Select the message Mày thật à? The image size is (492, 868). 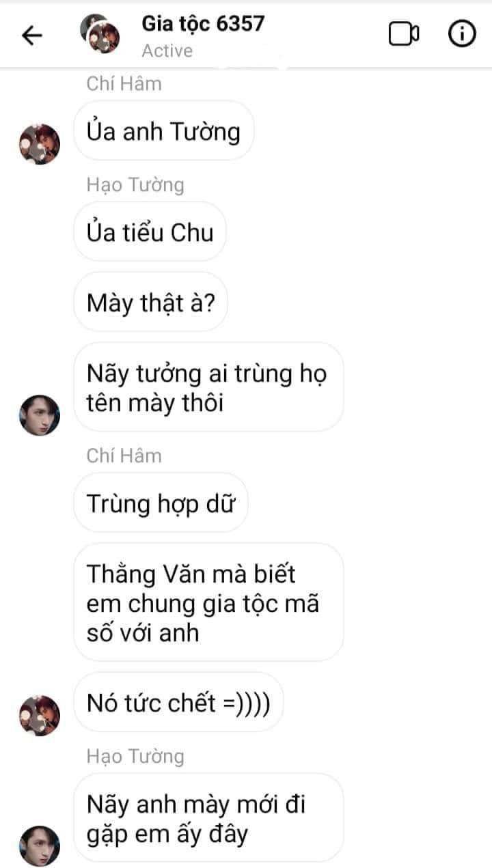tap(150, 302)
